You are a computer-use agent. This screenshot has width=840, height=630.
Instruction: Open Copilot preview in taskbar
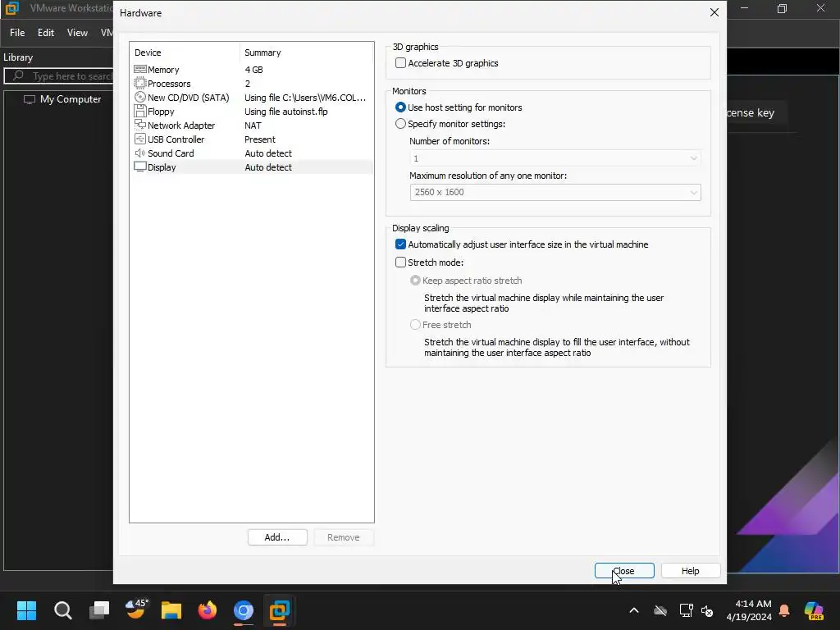(814, 610)
